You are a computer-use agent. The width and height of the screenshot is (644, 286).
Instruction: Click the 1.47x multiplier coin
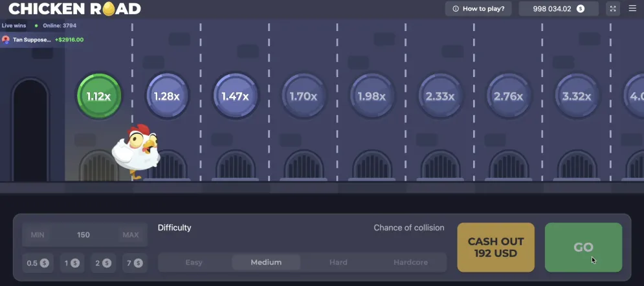[235, 96]
